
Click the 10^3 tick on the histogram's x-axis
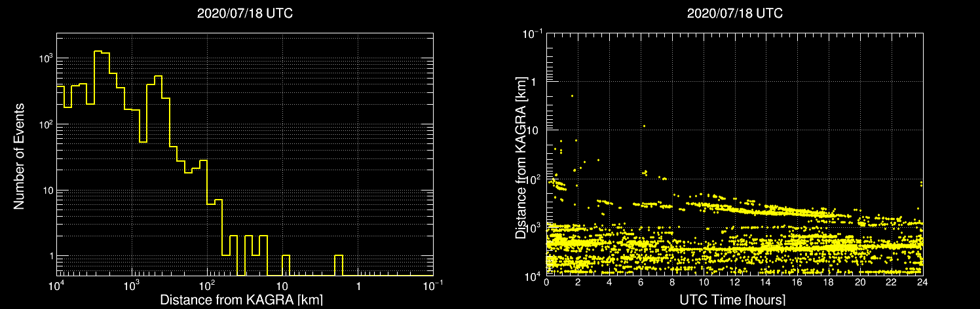click(x=132, y=285)
